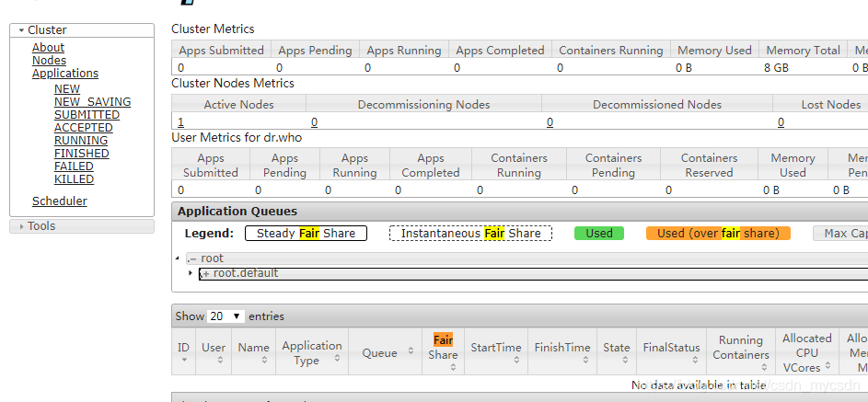This screenshot has height=402, width=868.
Task: Click the User Metrics for dr.who heading
Action: pos(237,137)
